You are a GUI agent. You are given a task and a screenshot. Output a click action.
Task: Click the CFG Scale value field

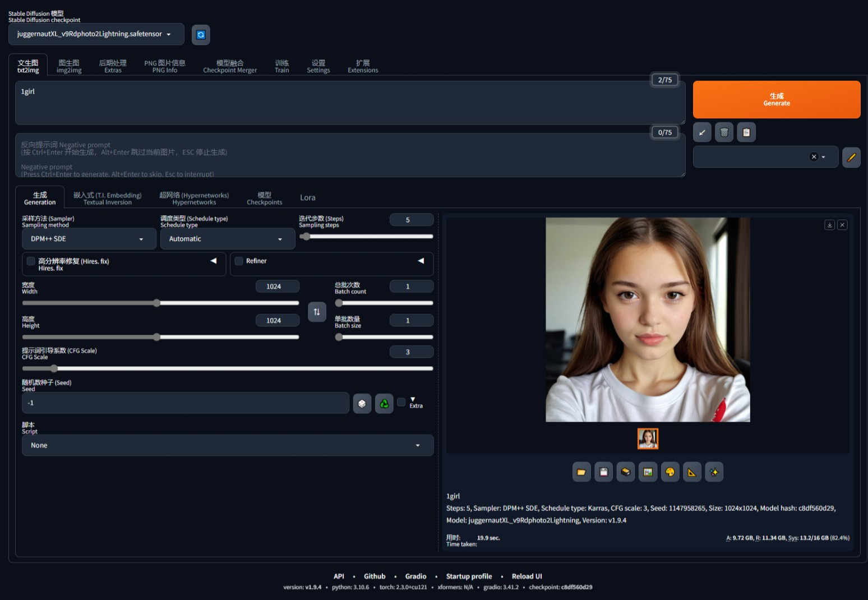tap(412, 352)
